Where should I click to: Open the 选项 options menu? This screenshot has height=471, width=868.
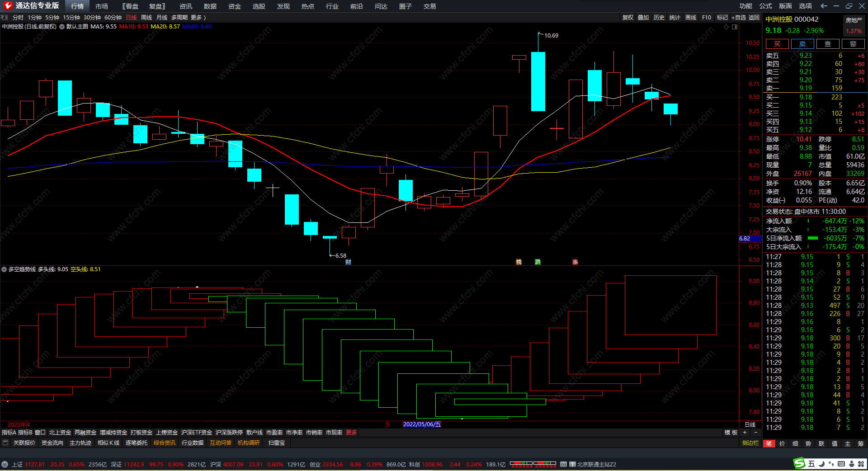click(x=805, y=6)
